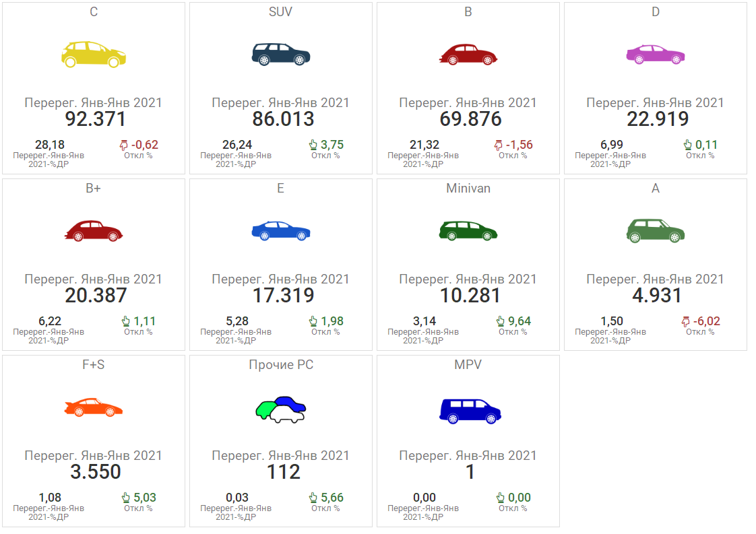Select the dark blue SUV car icon
756x534 pixels.
click(281, 55)
